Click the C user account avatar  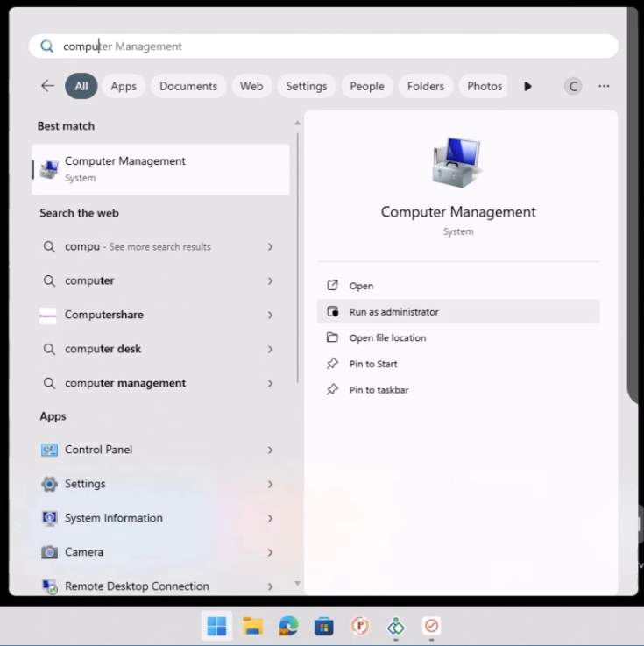pyautogui.click(x=573, y=86)
